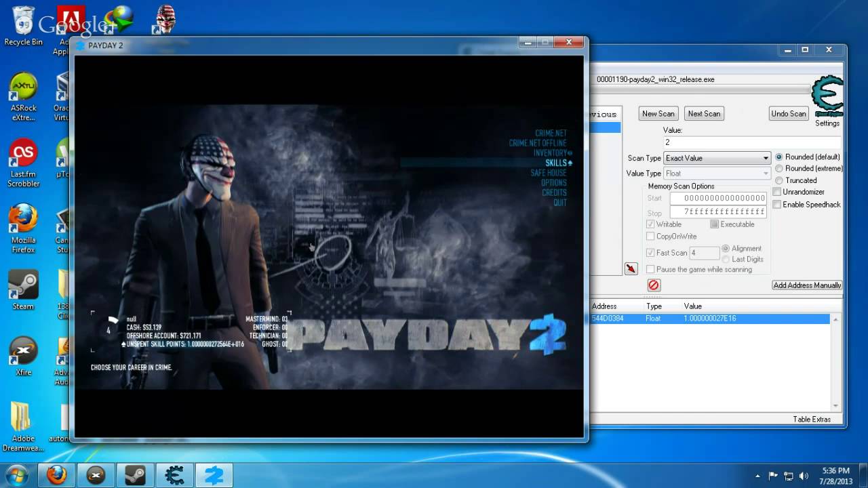Open Table Extras at the bottom
The width and height of the screenshot is (868, 488).
[x=812, y=420]
